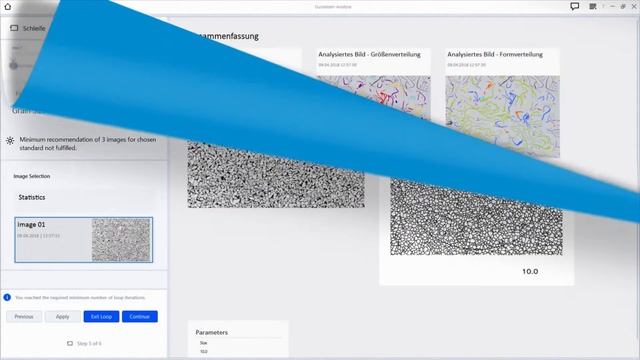Image resolution: width=640 pixels, height=360 pixels.
Task: Open the chat feedback icon
Action: tap(575, 7)
